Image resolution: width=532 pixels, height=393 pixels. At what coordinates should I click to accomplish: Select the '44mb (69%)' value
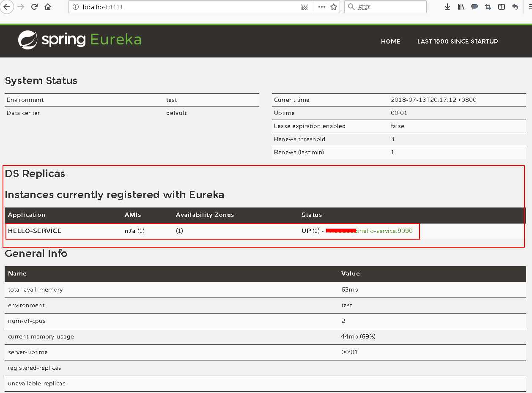pyautogui.click(x=358, y=337)
